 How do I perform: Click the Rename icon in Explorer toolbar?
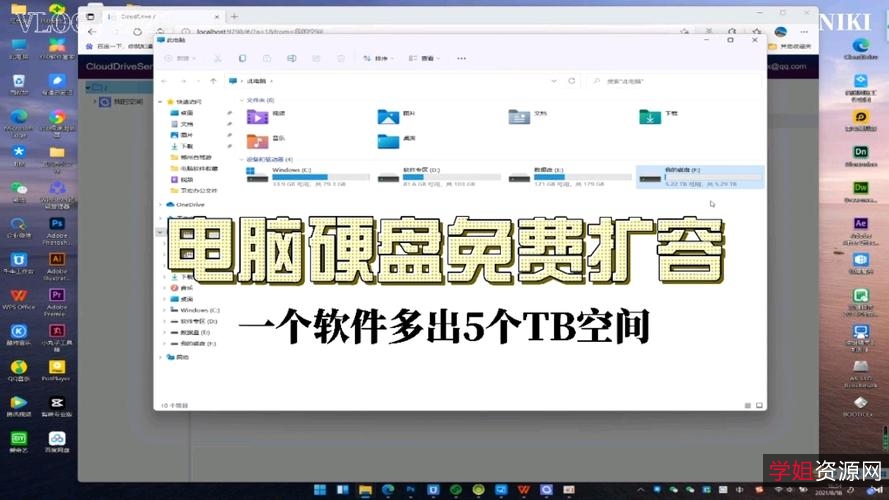click(291, 58)
